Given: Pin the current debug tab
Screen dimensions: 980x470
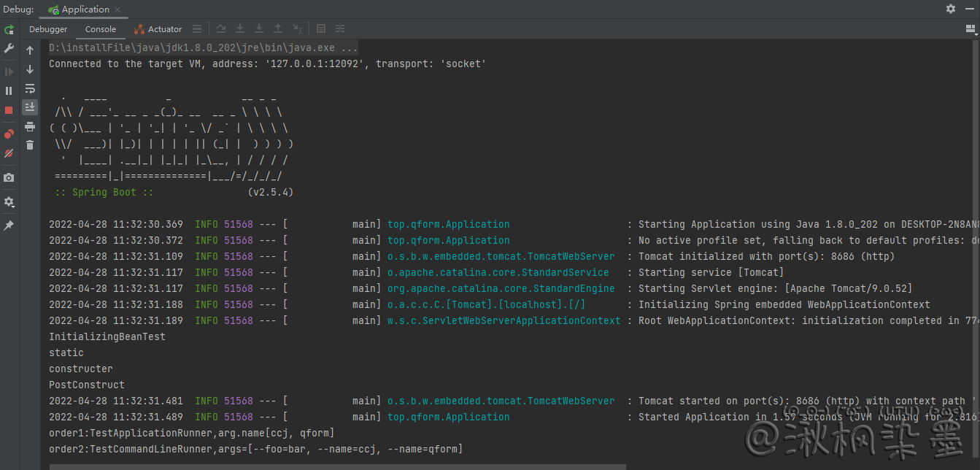Looking at the screenshot, I should (x=9, y=226).
